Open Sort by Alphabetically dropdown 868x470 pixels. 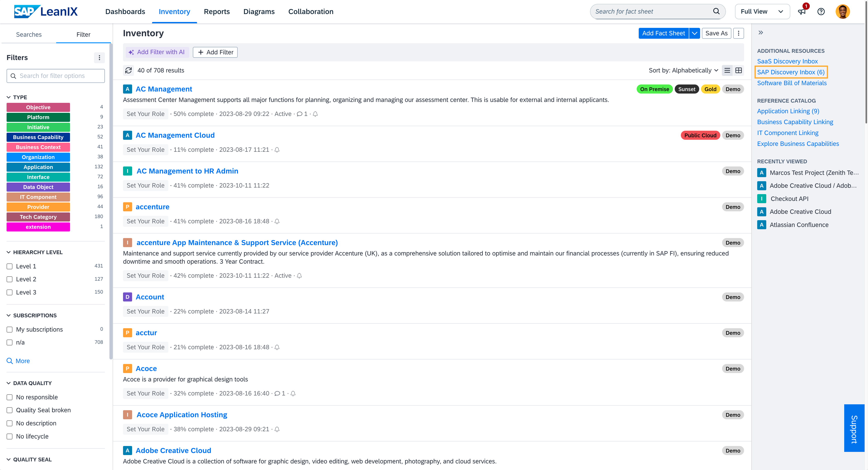pyautogui.click(x=683, y=70)
